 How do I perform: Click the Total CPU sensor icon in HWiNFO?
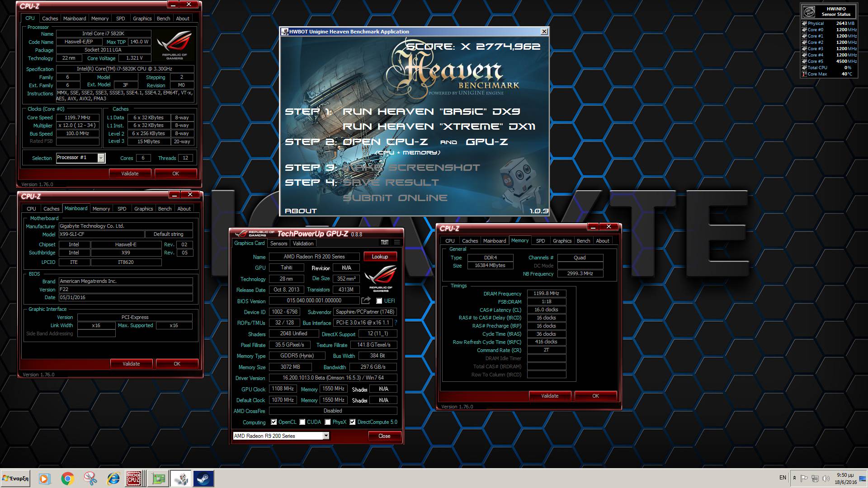click(x=804, y=68)
